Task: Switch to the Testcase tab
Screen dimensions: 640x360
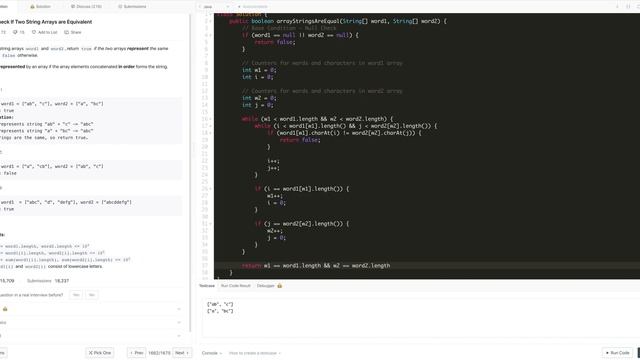Action: (x=207, y=286)
